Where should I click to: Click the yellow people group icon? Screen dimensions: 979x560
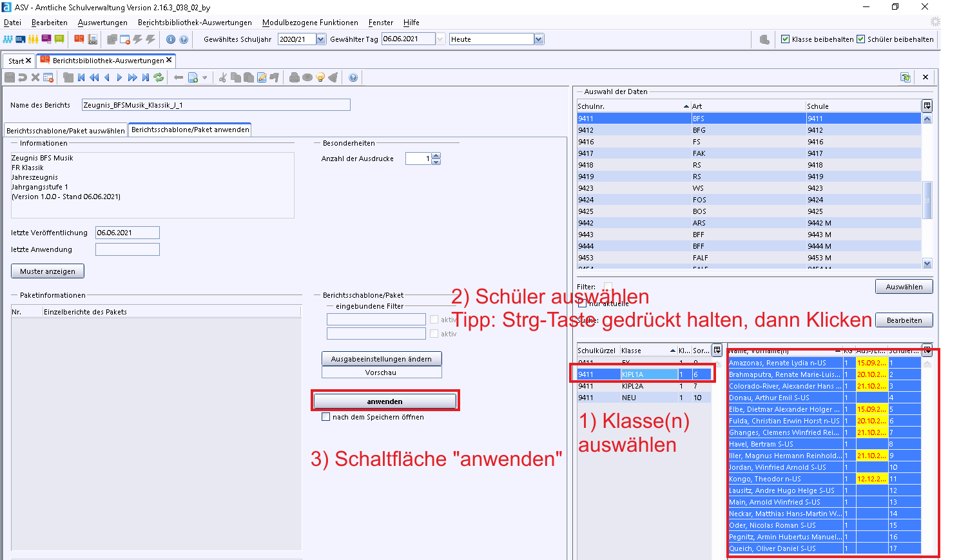click(x=34, y=39)
